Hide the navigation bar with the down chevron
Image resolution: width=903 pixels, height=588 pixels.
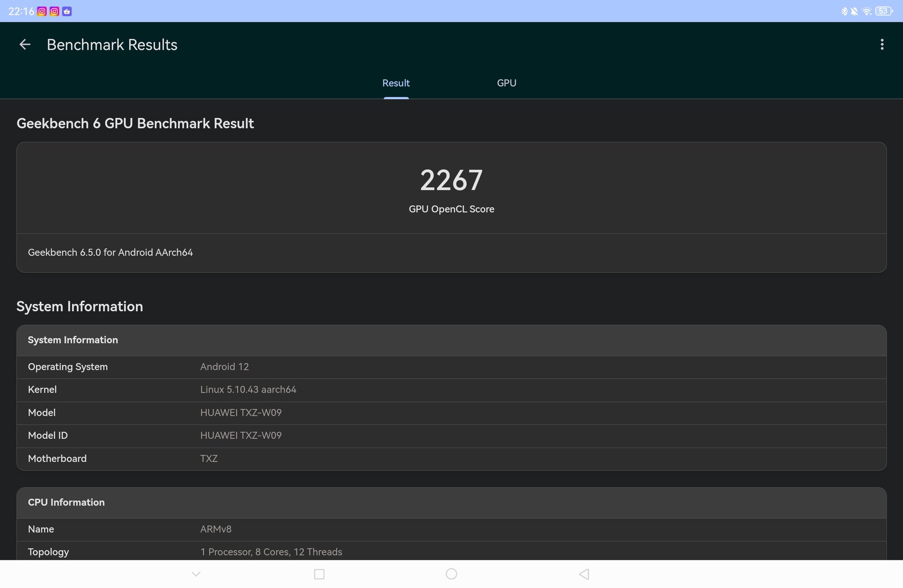click(196, 574)
